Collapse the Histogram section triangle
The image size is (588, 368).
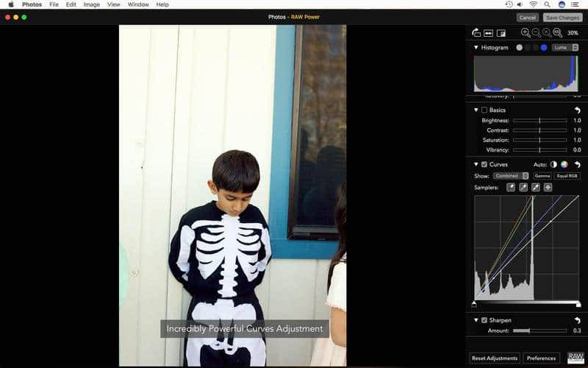(x=476, y=48)
